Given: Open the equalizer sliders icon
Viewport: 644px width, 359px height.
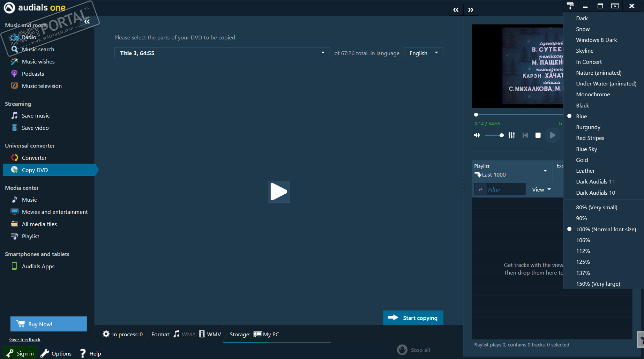Looking at the screenshot, I should [512, 135].
